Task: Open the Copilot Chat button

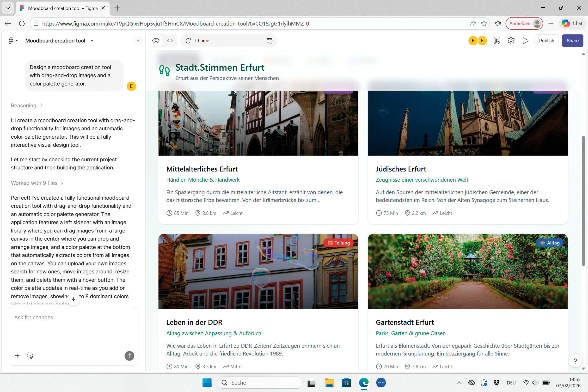Action: click(572, 23)
